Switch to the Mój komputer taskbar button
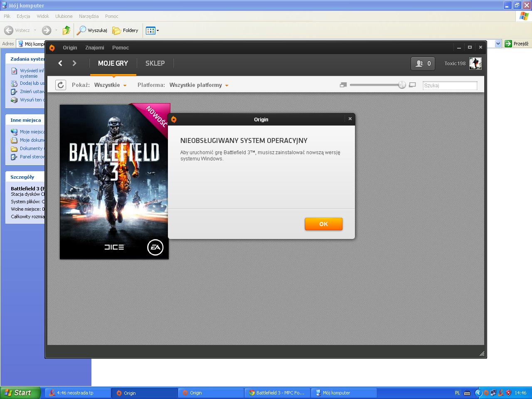 click(344, 393)
